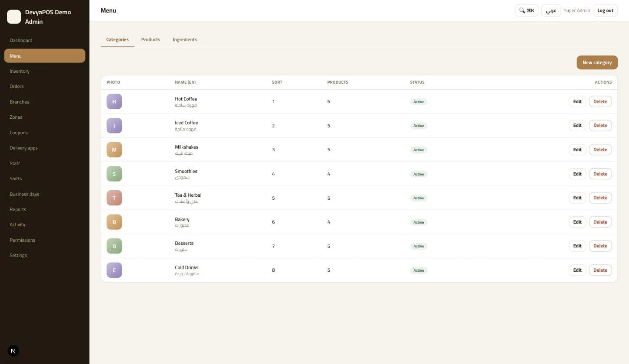This screenshot has width=629, height=364.
Task: Click the Tea & Herbal photo thumbnail
Action: [114, 198]
